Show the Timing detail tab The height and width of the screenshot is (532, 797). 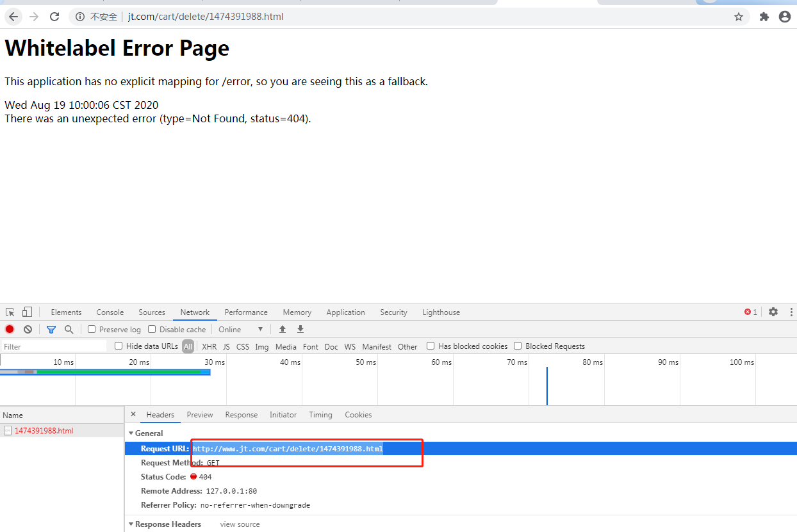(x=320, y=415)
